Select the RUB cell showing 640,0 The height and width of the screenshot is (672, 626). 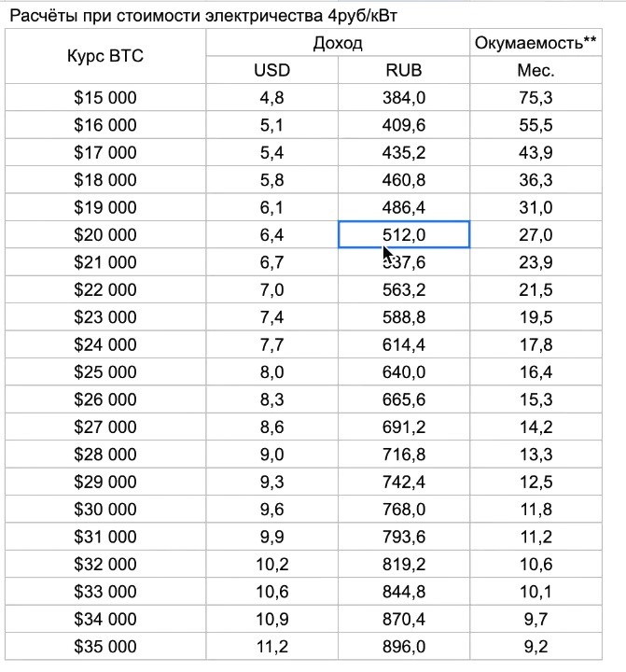[x=404, y=371]
